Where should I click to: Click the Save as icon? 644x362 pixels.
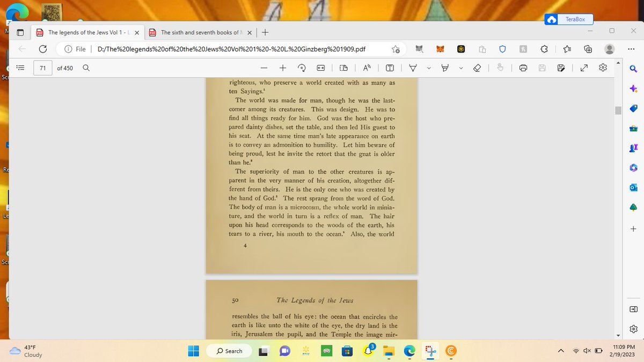561,68
